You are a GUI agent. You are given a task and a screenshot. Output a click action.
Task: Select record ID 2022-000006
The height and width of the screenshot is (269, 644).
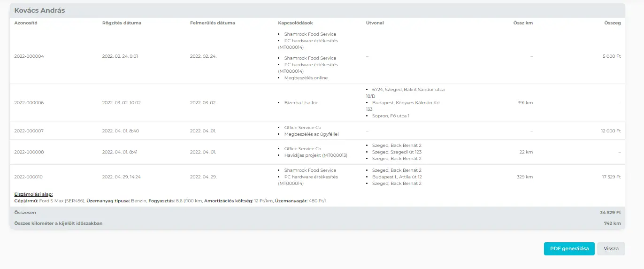[x=29, y=103]
